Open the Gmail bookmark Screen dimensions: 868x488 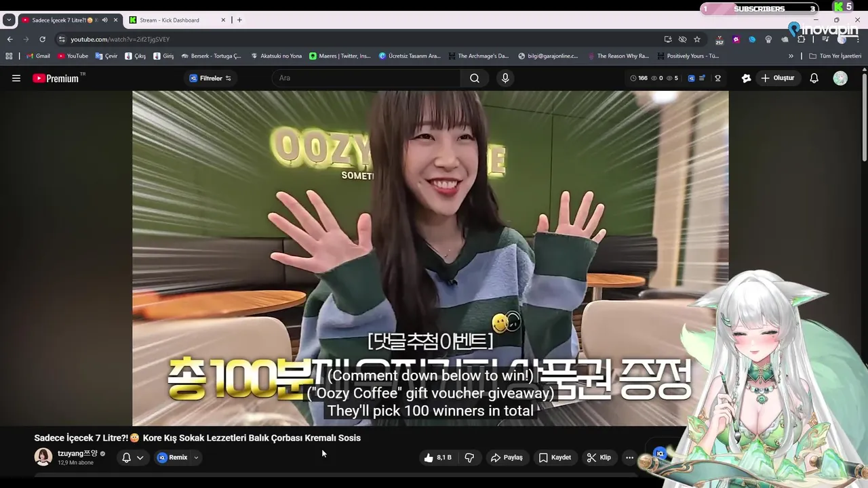point(38,56)
